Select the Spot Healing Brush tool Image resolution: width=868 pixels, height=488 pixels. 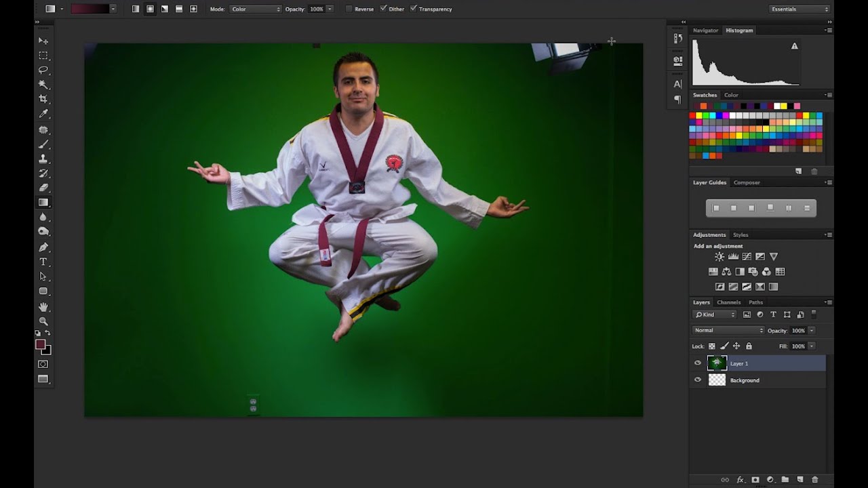pyautogui.click(x=43, y=129)
